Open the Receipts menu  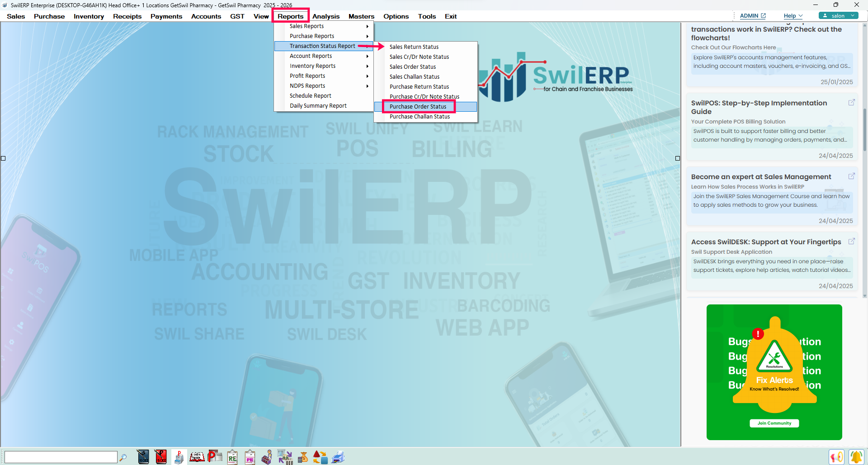pos(127,16)
